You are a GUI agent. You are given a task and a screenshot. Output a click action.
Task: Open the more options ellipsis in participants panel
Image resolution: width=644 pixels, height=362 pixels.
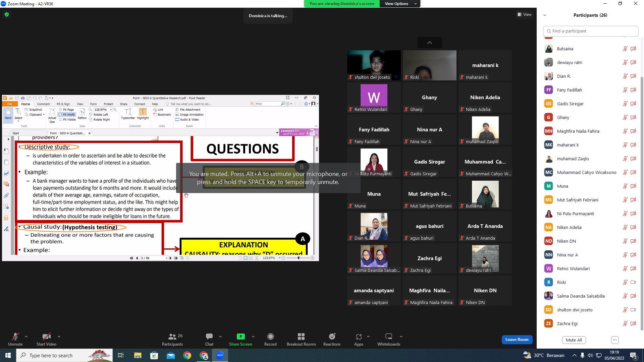pyautogui.click(x=615, y=340)
